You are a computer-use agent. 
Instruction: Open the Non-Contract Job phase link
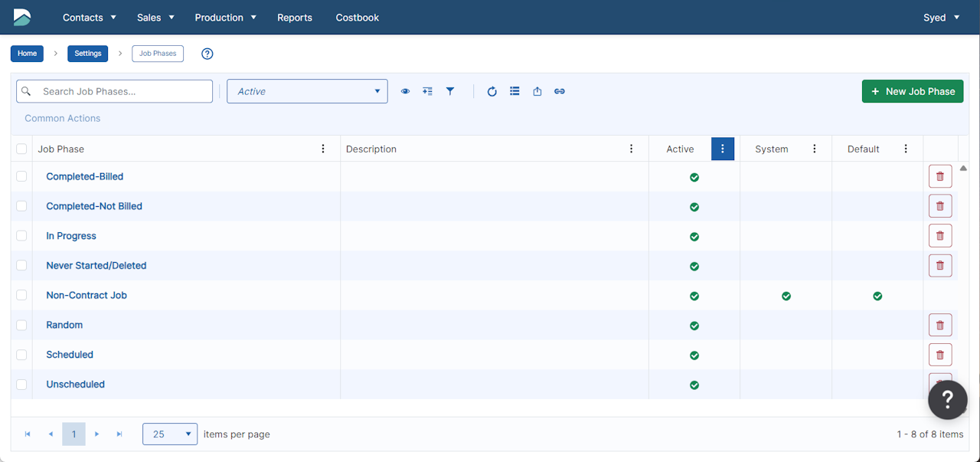[87, 295]
